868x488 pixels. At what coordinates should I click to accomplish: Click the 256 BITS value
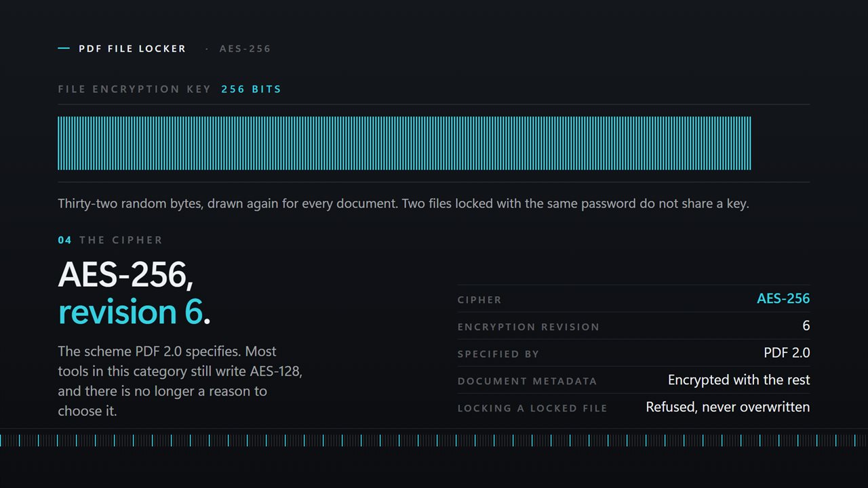tap(251, 89)
